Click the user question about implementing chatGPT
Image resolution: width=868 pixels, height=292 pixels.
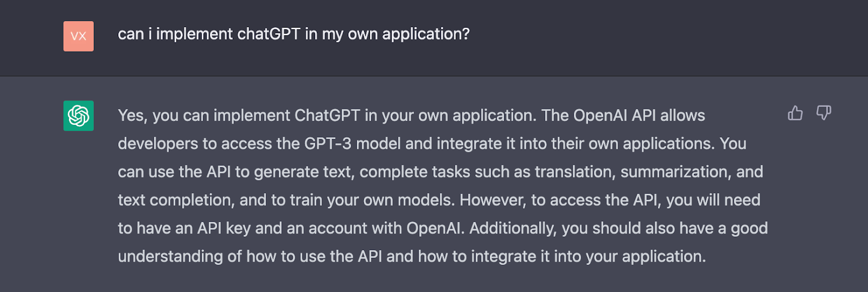coord(293,34)
